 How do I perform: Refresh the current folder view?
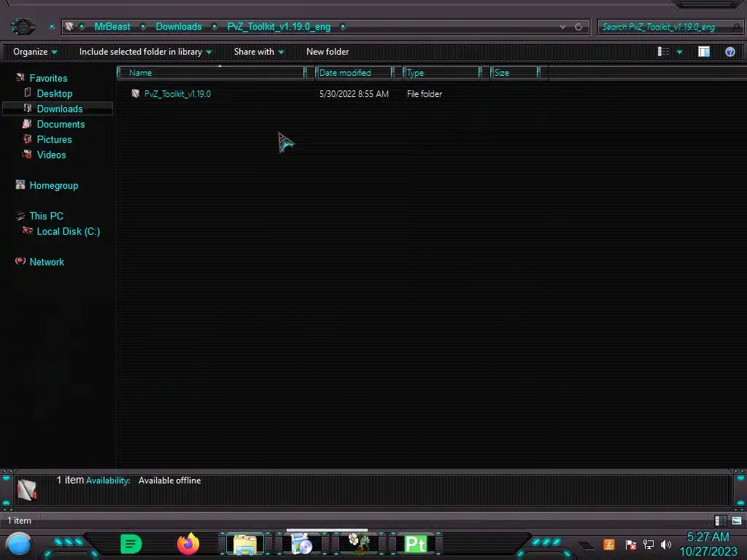[578, 27]
